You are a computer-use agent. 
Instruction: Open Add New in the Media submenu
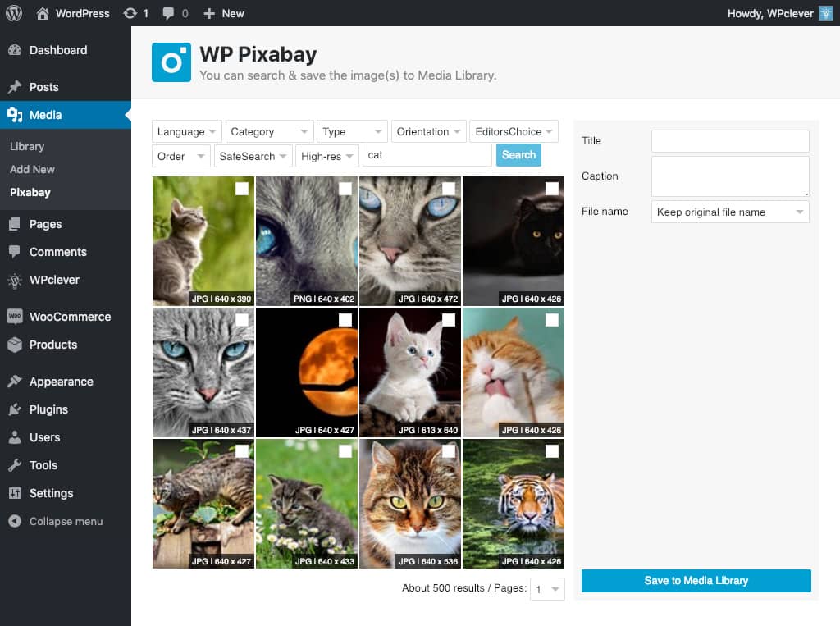pos(32,169)
